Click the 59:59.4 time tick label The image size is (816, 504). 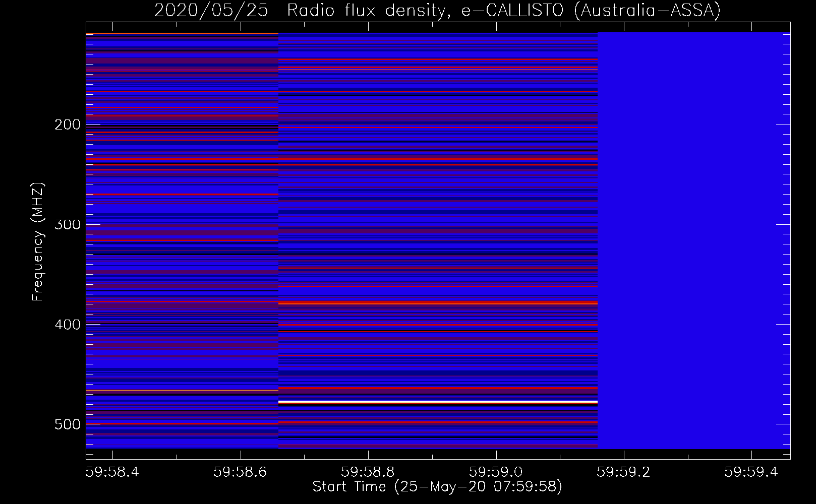pos(751,472)
